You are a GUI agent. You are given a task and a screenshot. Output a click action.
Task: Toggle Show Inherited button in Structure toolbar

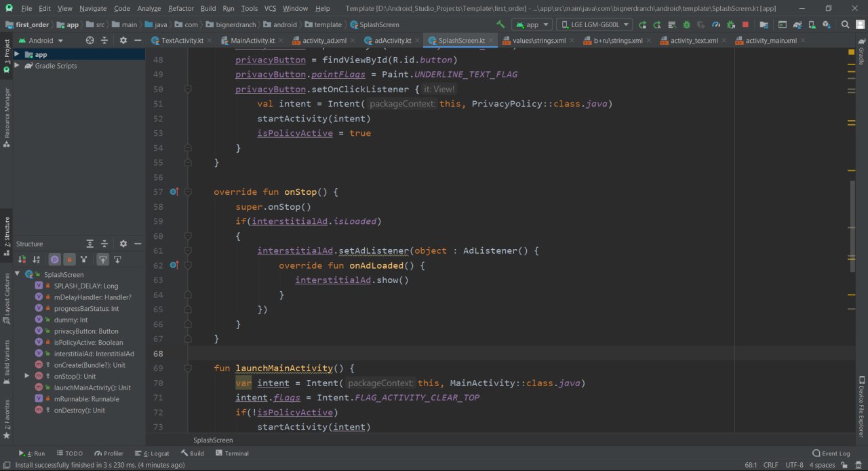pos(83,259)
